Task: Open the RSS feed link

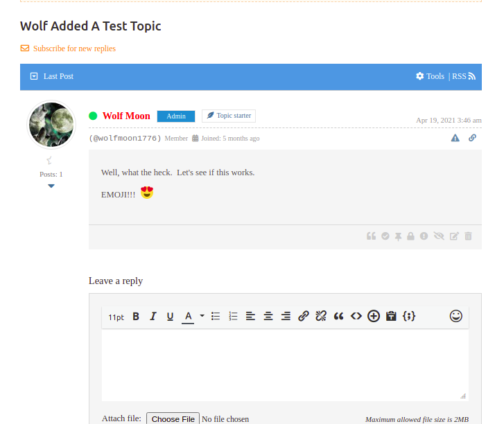Action: (464, 76)
